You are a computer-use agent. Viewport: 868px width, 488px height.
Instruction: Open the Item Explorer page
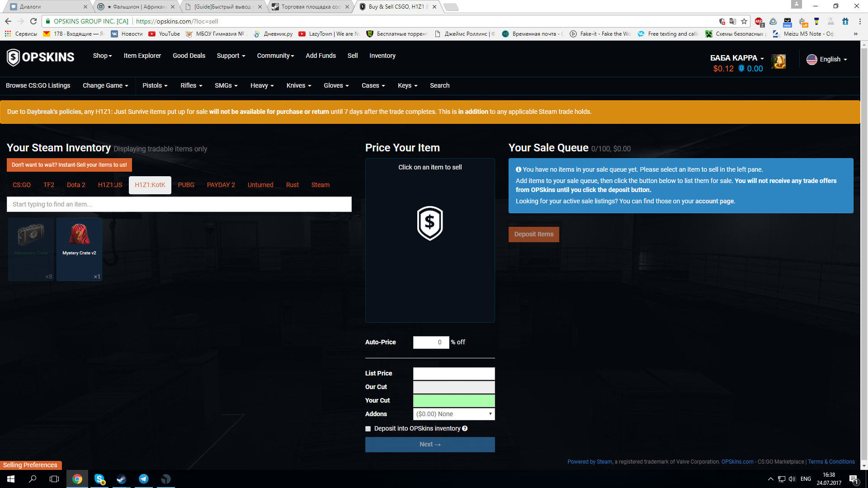tap(142, 56)
